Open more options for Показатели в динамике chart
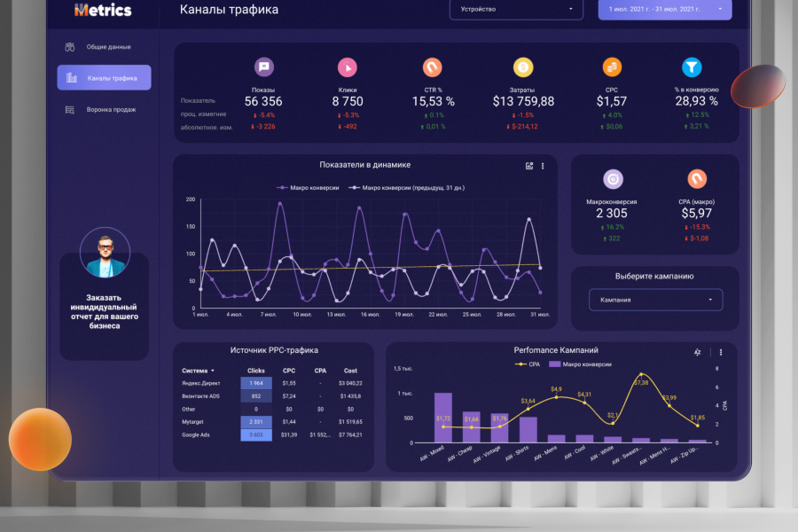This screenshot has height=532, width=798. [x=543, y=166]
